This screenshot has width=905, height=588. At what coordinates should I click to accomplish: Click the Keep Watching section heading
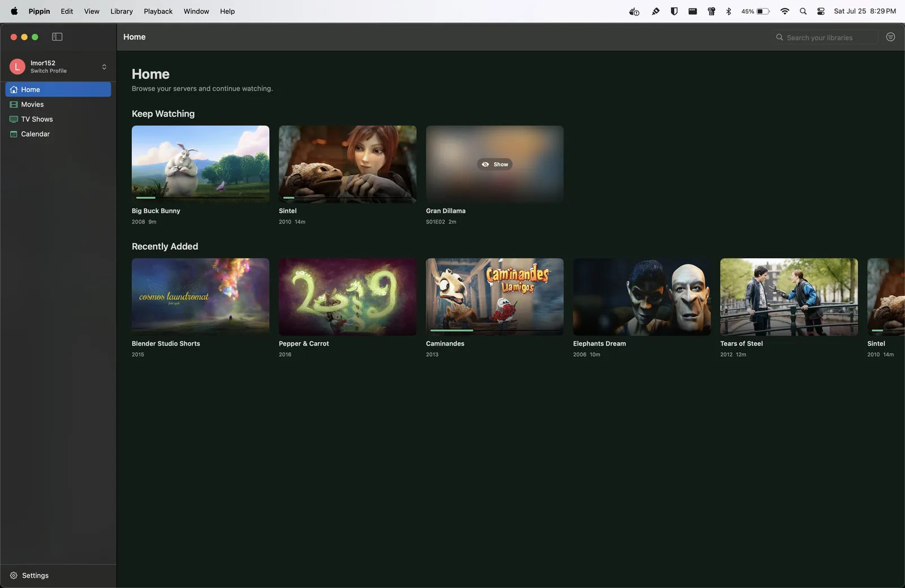tap(163, 114)
